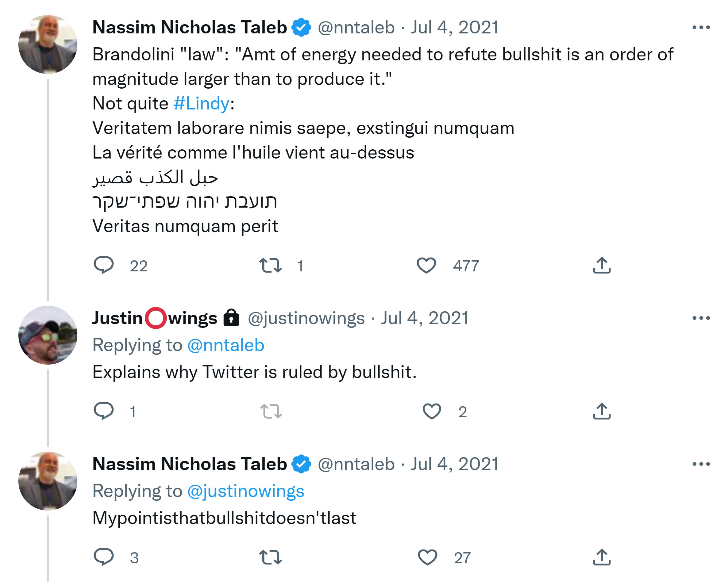View Justin Owings' profile picture

click(48, 335)
